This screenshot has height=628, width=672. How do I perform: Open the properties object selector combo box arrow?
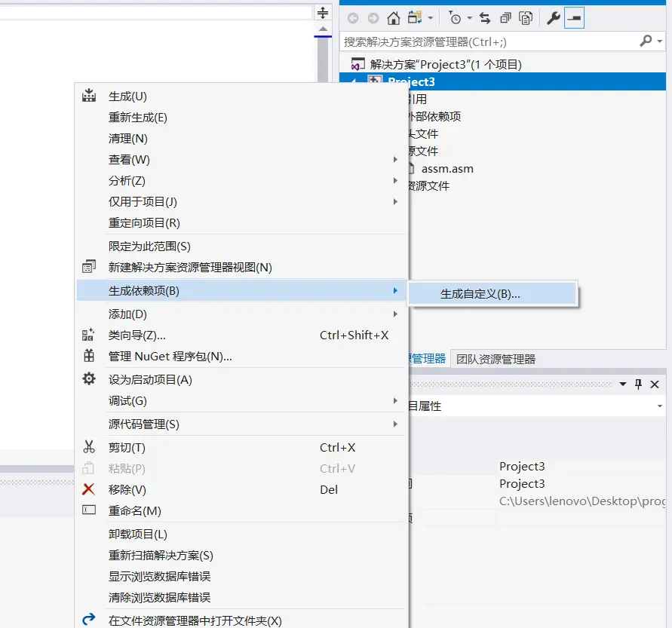pos(660,406)
